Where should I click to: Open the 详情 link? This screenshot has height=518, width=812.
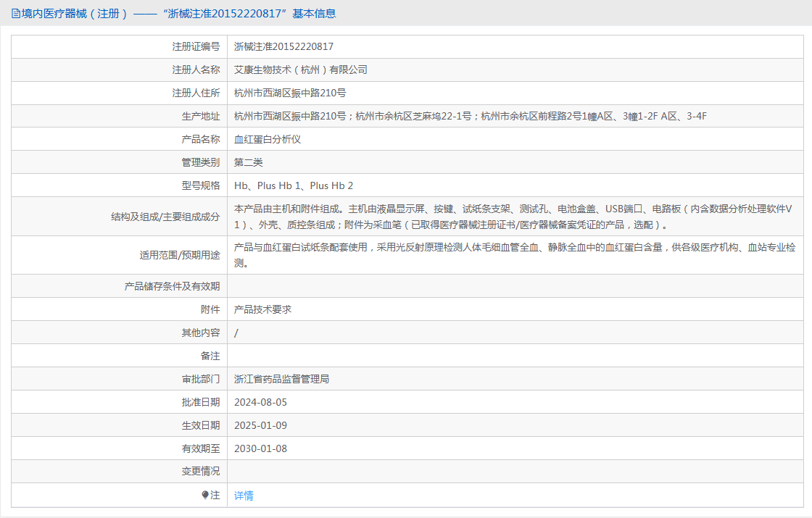tap(244, 496)
